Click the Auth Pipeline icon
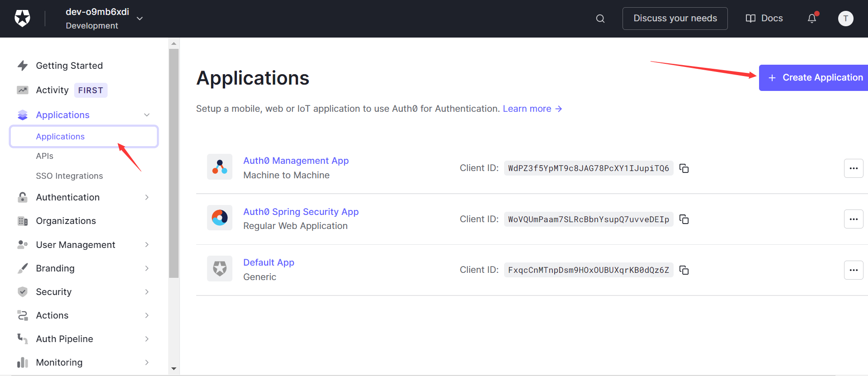The image size is (868, 376). pos(23,339)
